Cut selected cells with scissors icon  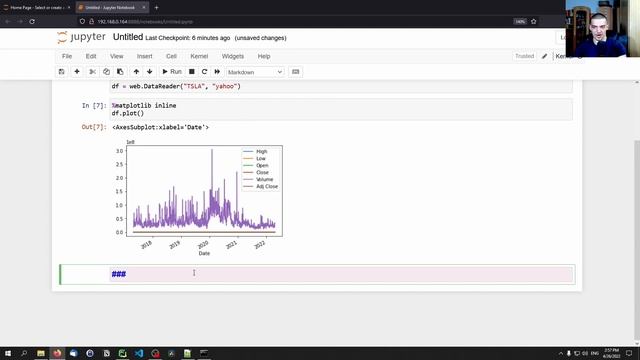pyautogui.click(x=93, y=72)
